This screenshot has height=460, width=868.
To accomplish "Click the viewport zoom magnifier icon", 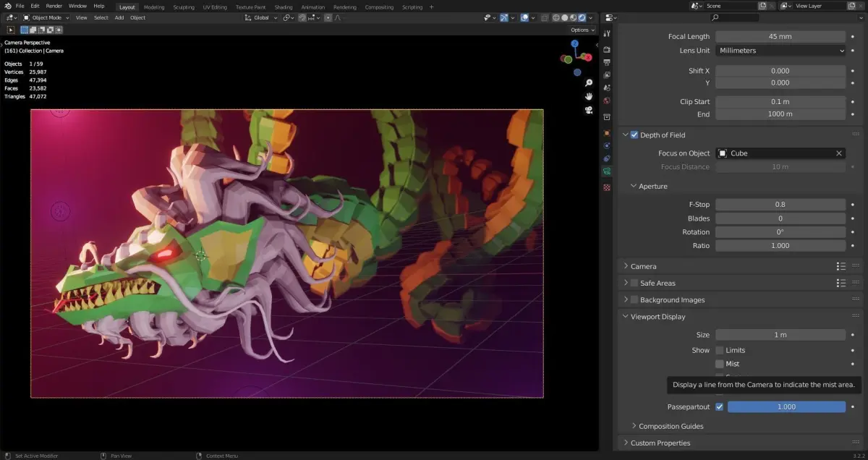I will pos(589,83).
